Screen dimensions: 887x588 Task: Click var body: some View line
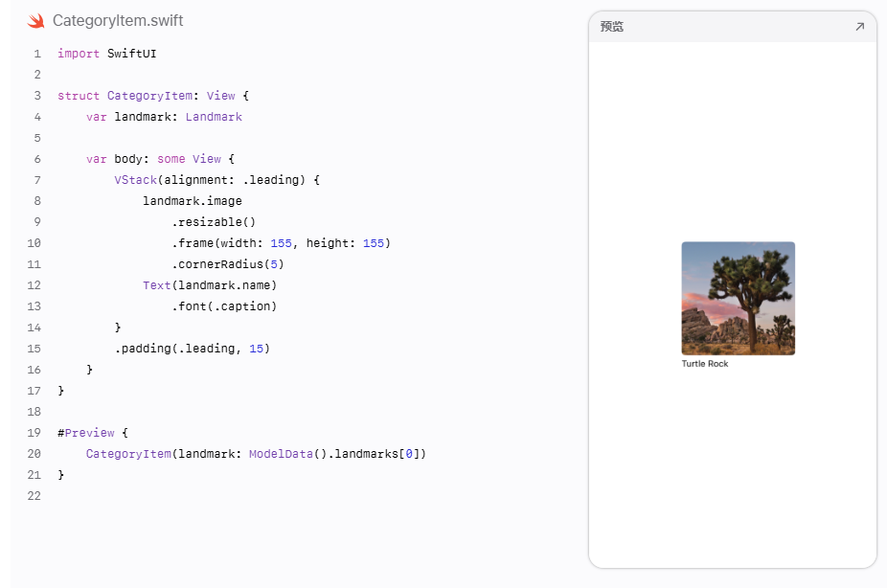160,159
